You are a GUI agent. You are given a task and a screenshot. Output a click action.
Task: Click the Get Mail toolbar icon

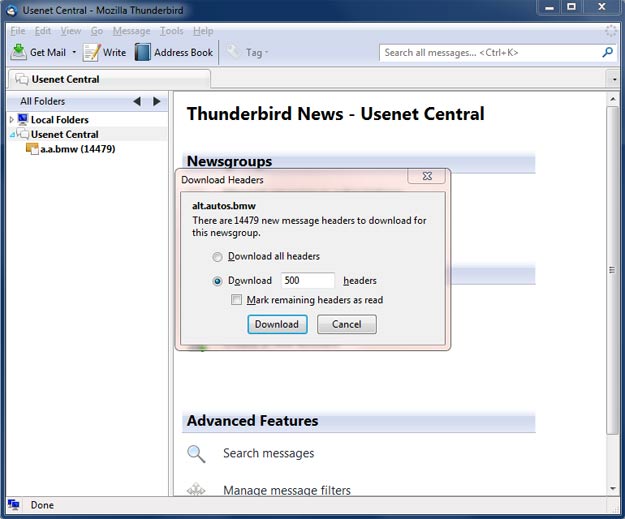(x=18, y=52)
